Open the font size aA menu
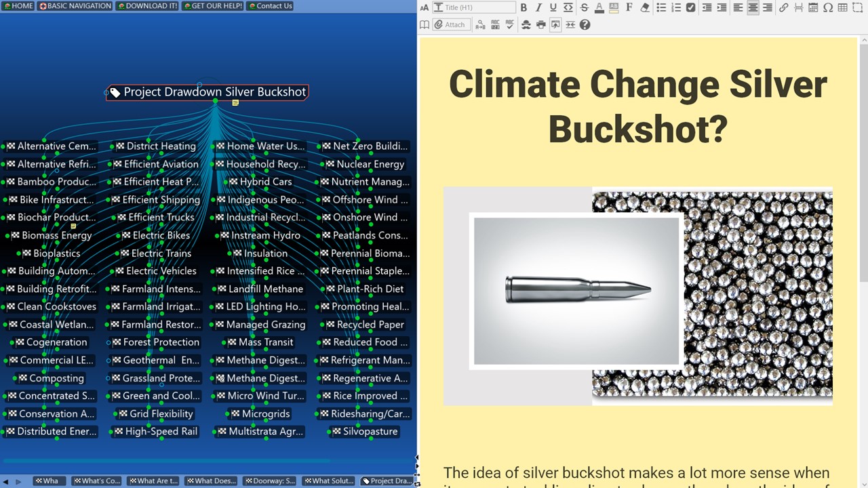The height and width of the screenshot is (488, 868). point(425,7)
